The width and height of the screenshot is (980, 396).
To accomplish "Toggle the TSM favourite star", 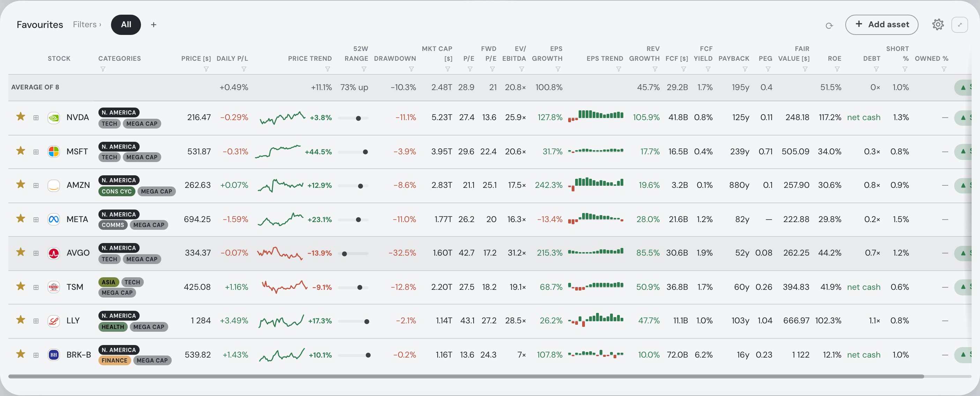I will tap(21, 286).
